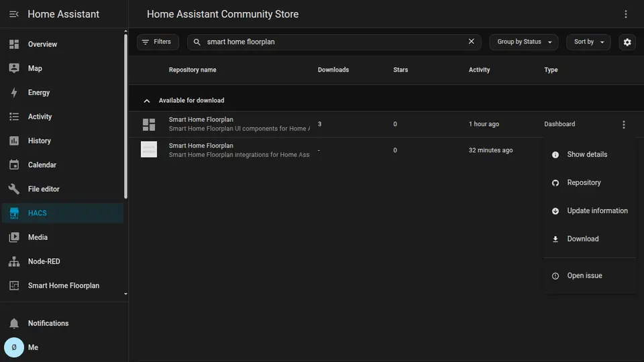Open Node-RED from the sidebar
644x362 pixels.
coord(62,261)
